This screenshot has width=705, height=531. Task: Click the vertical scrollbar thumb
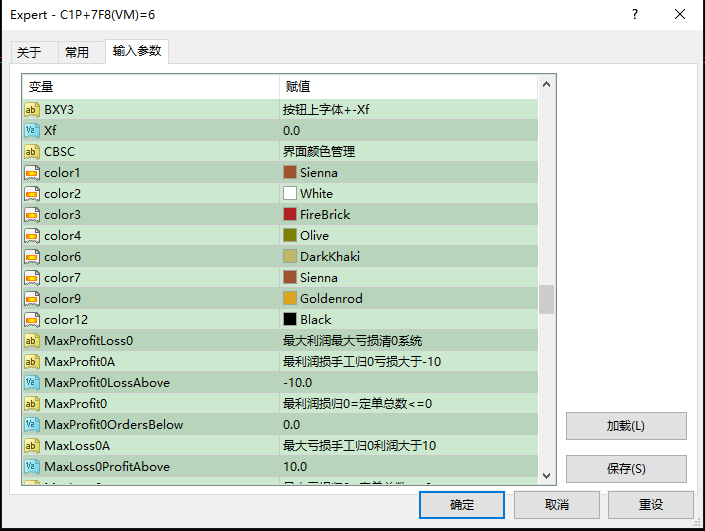[546, 299]
